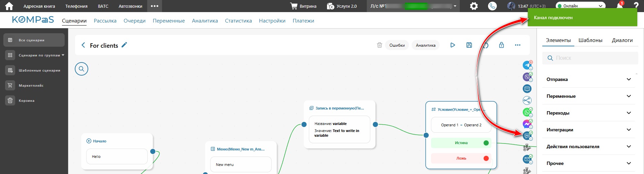
Task: Open the Онлайн status dropdown
Action: point(580,6)
